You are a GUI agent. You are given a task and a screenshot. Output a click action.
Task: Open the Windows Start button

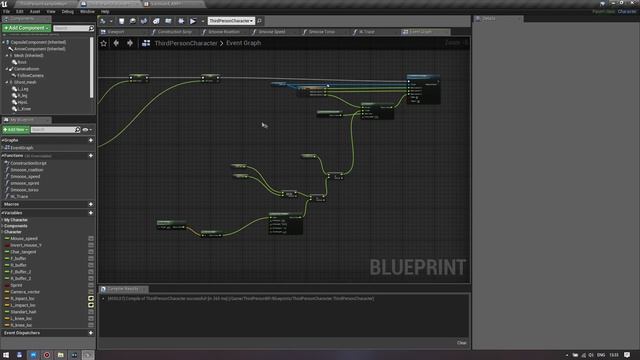(x=6, y=355)
